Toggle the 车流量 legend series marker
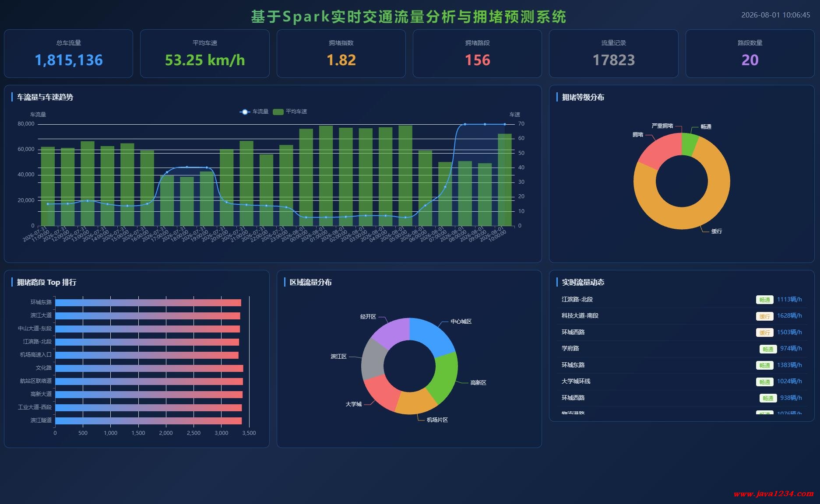 coord(245,112)
